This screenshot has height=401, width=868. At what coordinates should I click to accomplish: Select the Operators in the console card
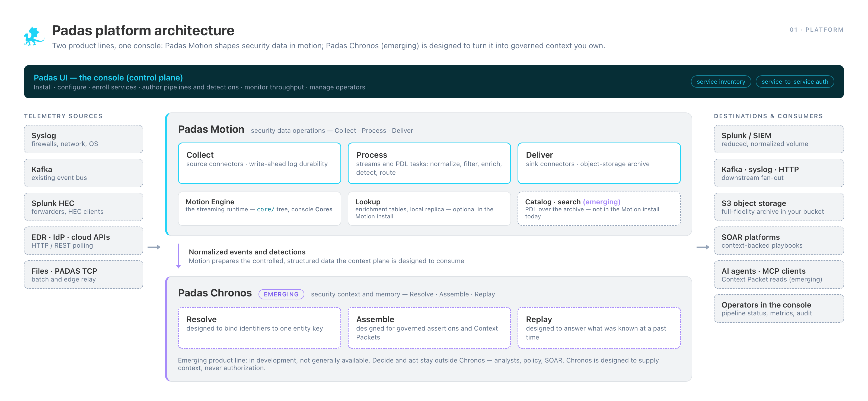(779, 309)
